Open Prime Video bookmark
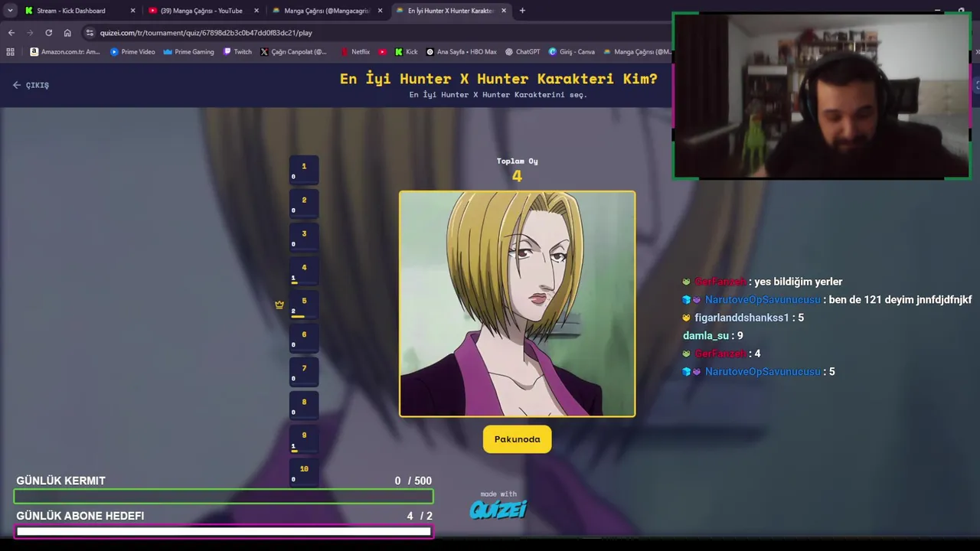Viewport: 980px width, 551px height. pyautogui.click(x=132, y=52)
